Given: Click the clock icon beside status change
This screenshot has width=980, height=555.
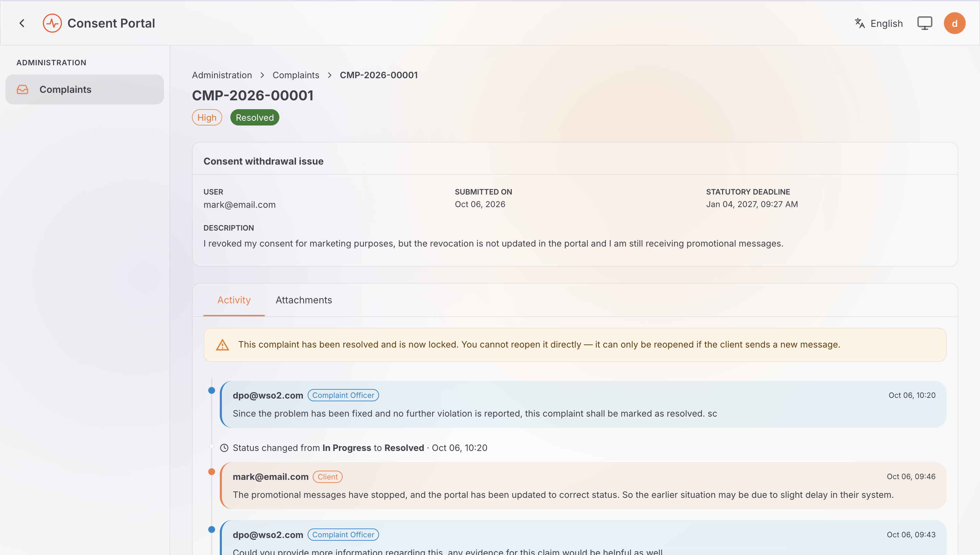Looking at the screenshot, I should point(224,448).
